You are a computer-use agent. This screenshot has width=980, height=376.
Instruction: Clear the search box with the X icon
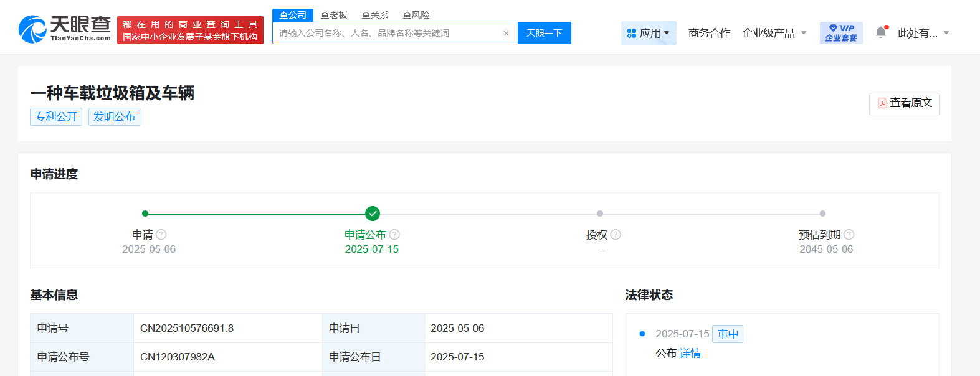(506, 34)
